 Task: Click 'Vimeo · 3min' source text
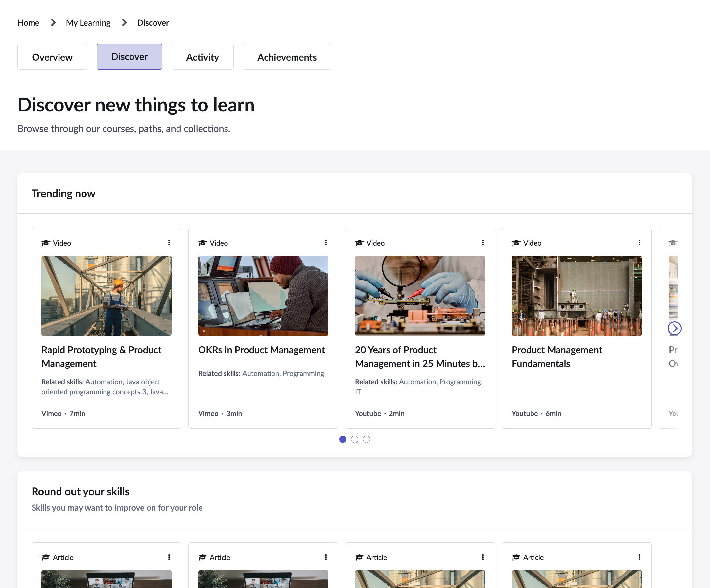coord(220,413)
